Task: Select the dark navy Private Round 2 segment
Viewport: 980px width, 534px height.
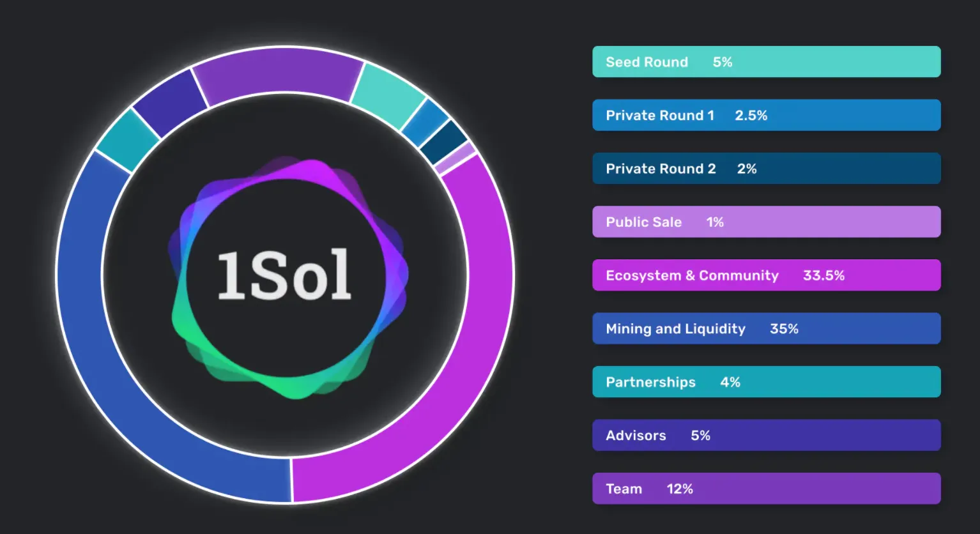Action: pos(444,142)
